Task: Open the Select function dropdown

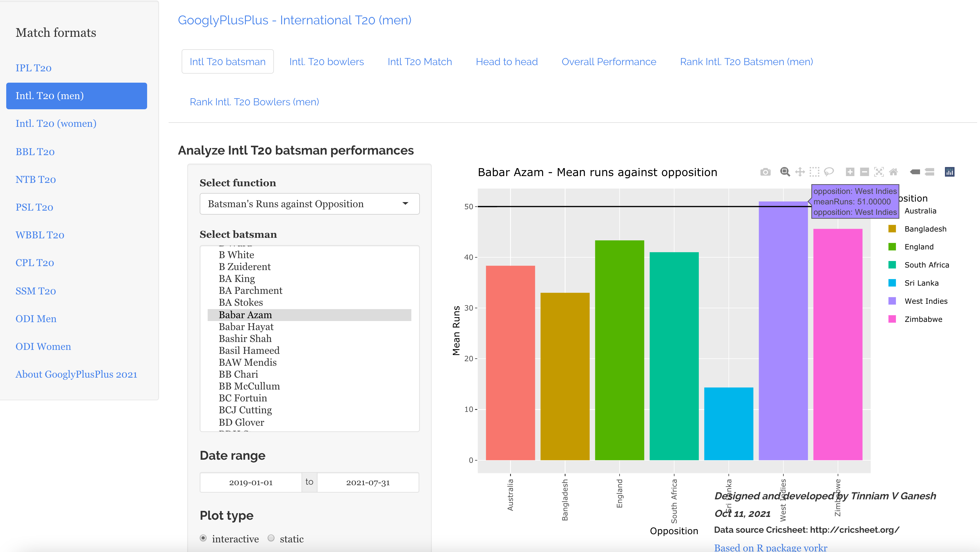Action: coord(309,204)
